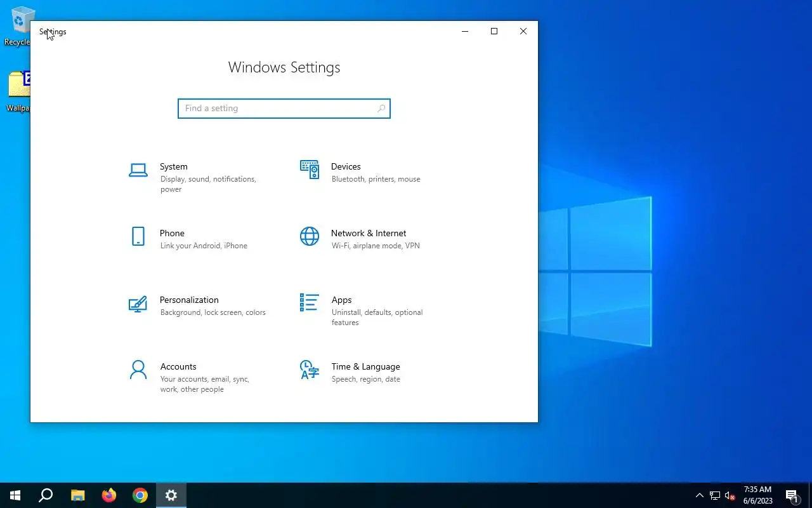Click the Windows Settings heading
812x508 pixels.
click(284, 67)
